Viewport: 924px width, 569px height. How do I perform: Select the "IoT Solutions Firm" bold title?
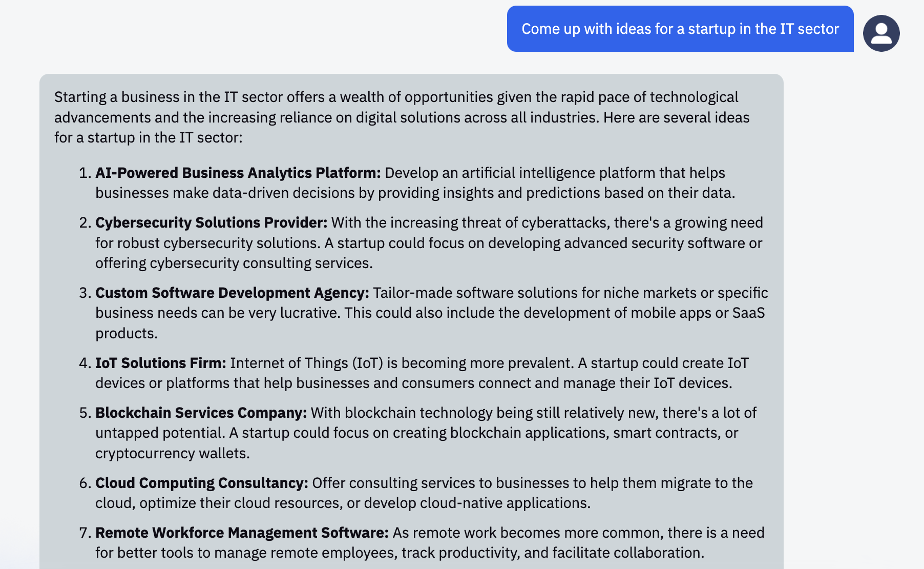160,363
